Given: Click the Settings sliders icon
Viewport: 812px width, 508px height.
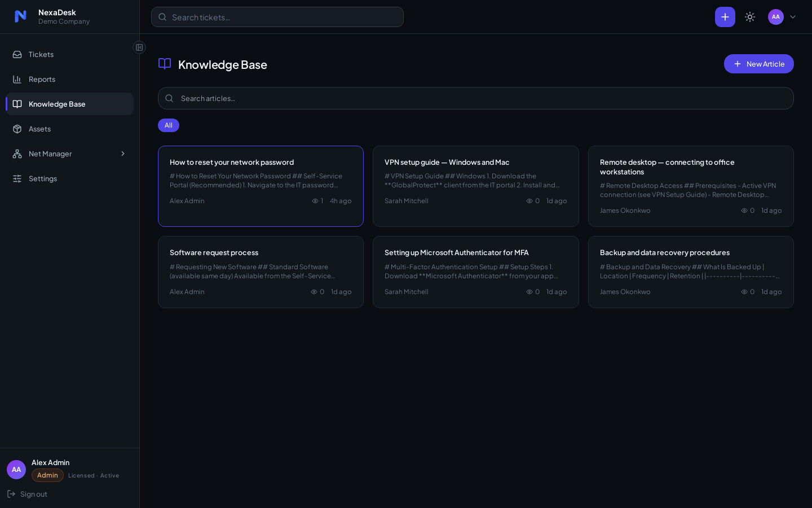Looking at the screenshot, I should point(17,178).
